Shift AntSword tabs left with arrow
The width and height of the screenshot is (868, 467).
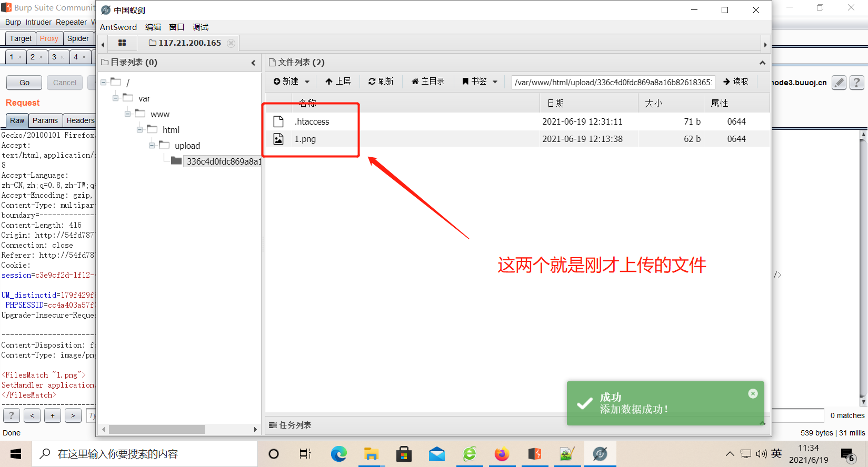[x=103, y=45]
